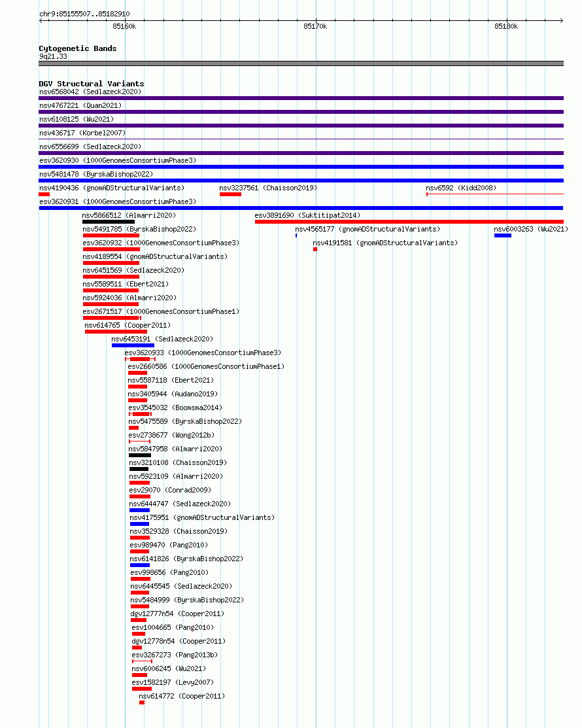The width and height of the screenshot is (582, 728).
Task: Click nsv6556699 (Sedlazeck2020) label
Action: coord(90,147)
